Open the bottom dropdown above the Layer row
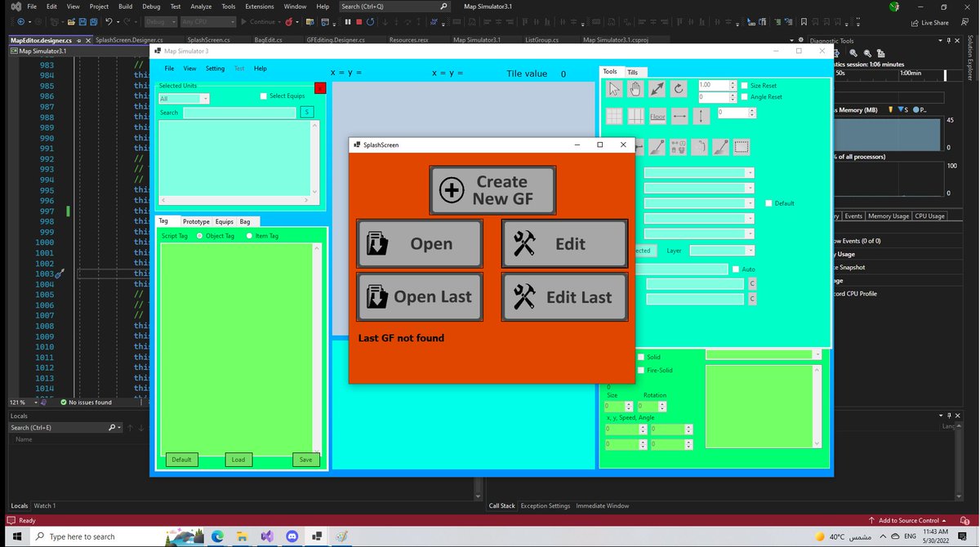Screen dimensions: 980x547 click(x=699, y=233)
